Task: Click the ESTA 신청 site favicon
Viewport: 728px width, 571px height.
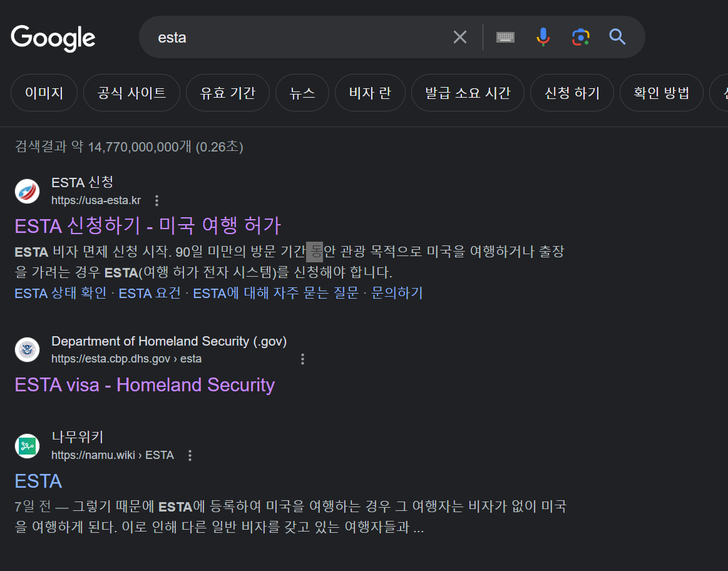Action: pyautogui.click(x=27, y=191)
